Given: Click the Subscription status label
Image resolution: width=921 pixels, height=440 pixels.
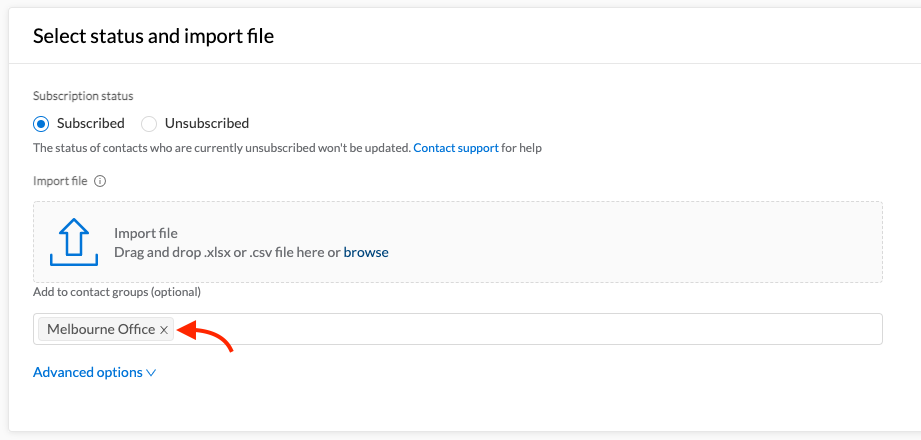Looking at the screenshot, I should (x=83, y=96).
